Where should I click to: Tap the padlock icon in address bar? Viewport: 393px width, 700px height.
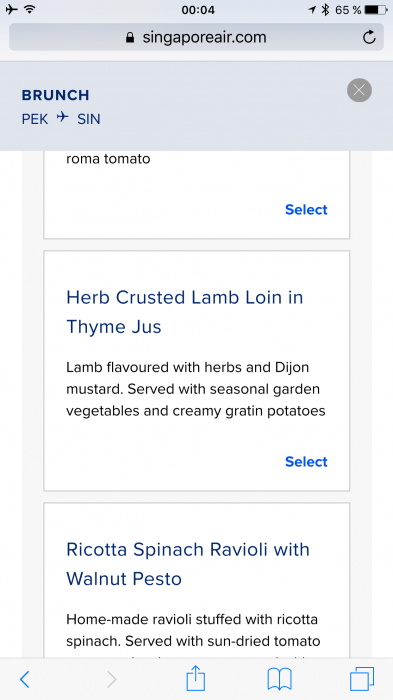click(130, 38)
